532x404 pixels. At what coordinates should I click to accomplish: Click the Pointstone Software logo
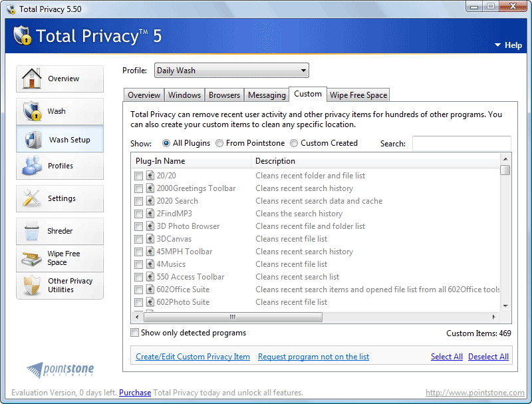pyautogui.click(x=61, y=369)
